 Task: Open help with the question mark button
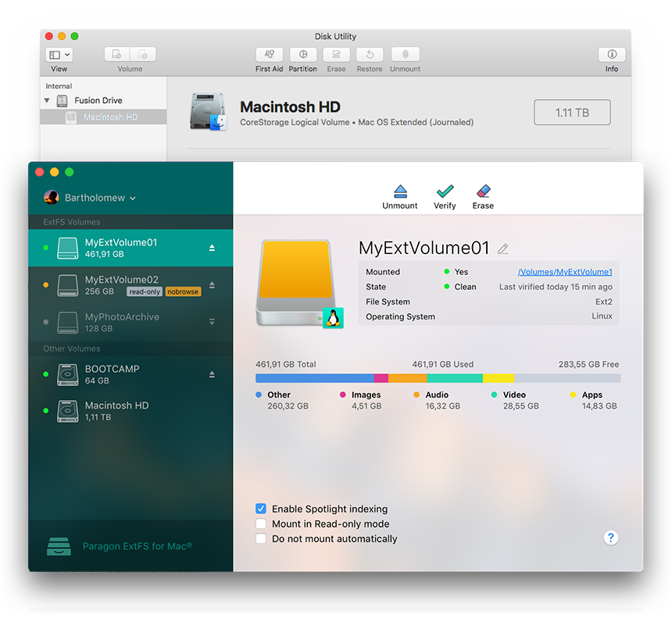[x=611, y=537]
